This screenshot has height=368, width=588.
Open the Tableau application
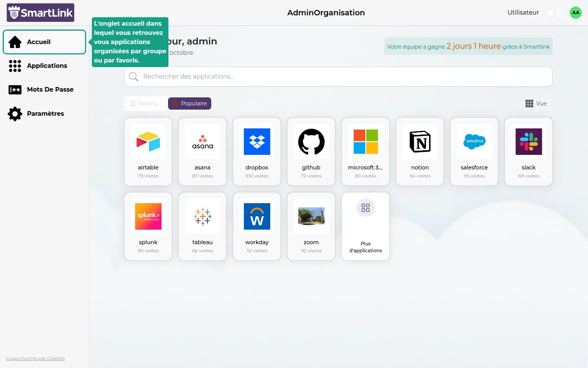pyautogui.click(x=203, y=226)
